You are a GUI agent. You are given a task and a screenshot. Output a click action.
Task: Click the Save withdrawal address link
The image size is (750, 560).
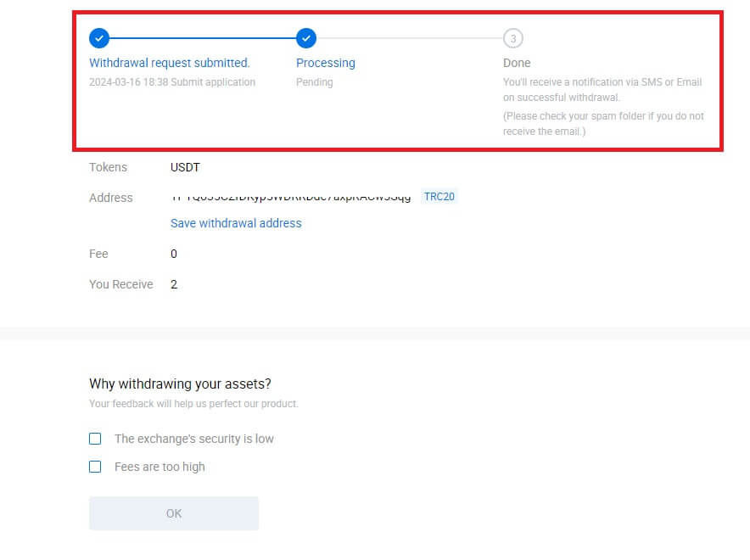tap(235, 223)
